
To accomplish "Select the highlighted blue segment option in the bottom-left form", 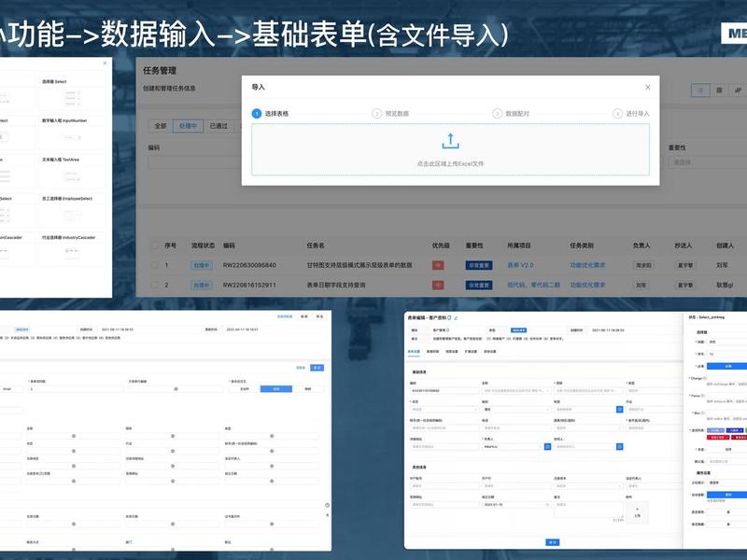I will click(275, 389).
